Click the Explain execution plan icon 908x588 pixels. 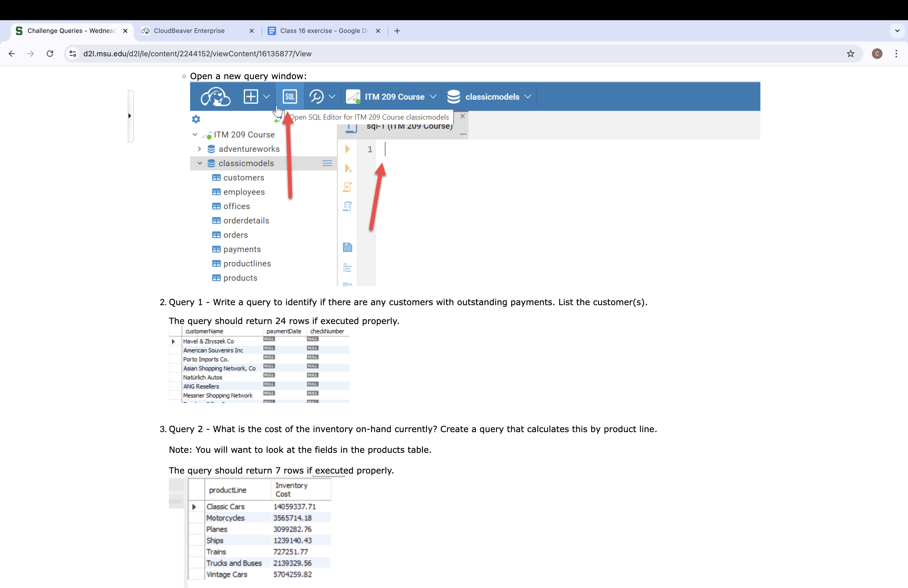click(347, 206)
